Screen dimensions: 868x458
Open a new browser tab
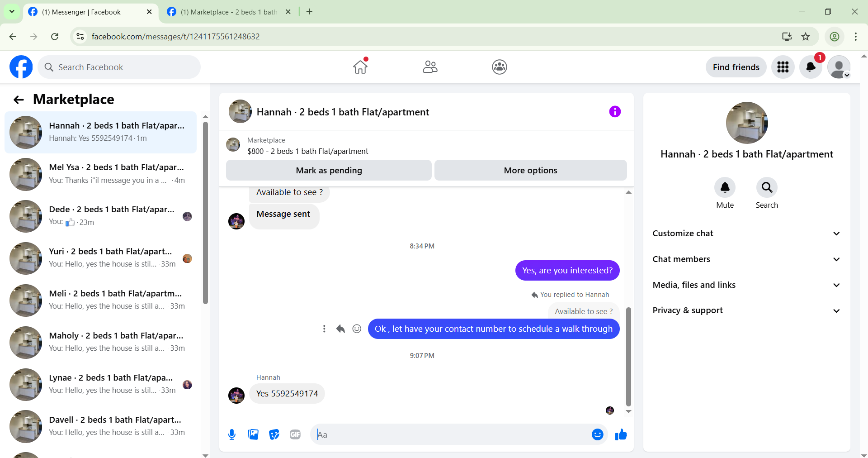309,12
